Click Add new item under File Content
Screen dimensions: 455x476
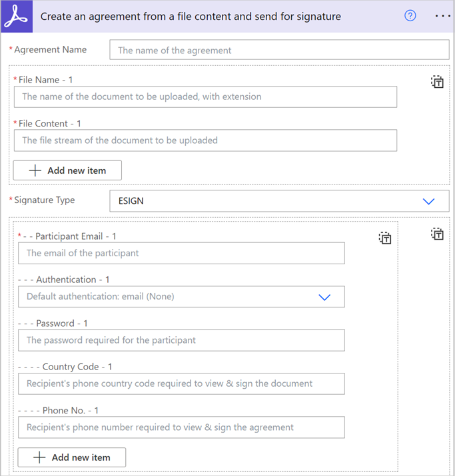tap(67, 170)
